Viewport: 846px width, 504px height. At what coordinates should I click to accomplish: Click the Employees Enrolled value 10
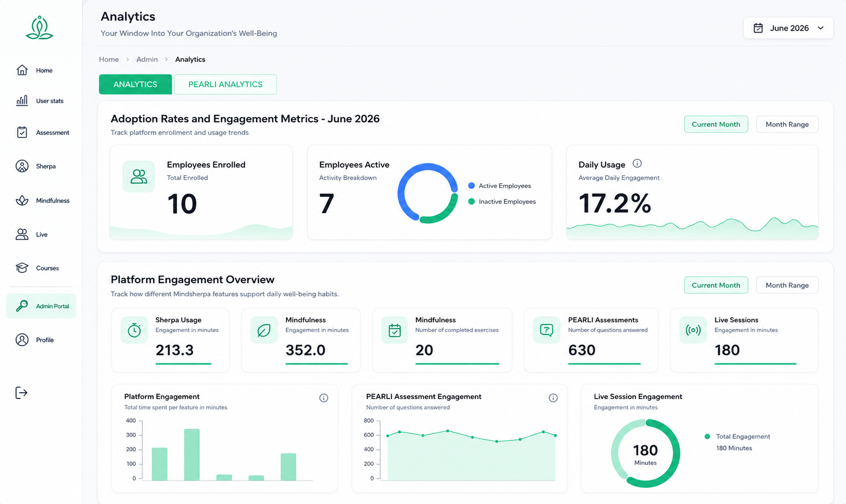point(182,204)
